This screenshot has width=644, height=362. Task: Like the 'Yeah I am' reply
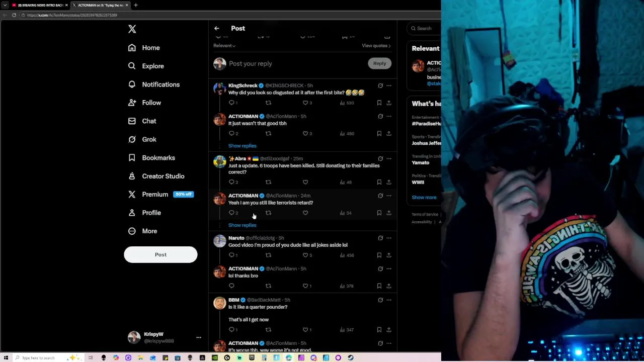pyautogui.click(x=305, y=213)
